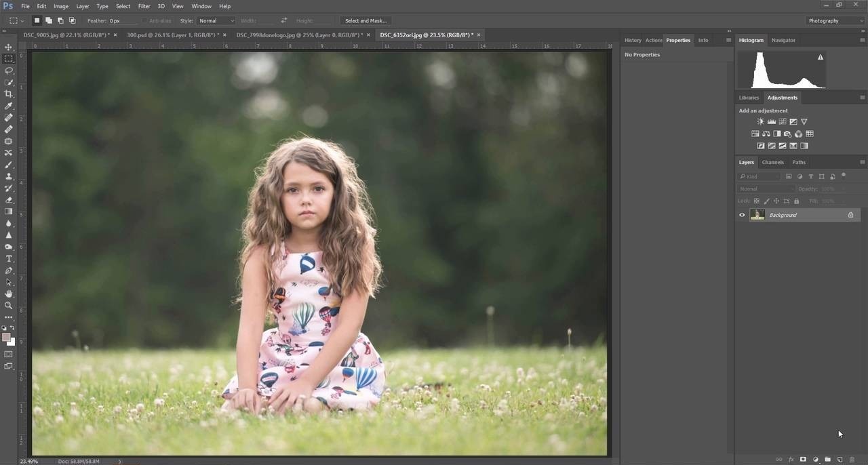Select the Eyedropper tool
Viewport: 868px width, 465px height.
coord(9,106)
